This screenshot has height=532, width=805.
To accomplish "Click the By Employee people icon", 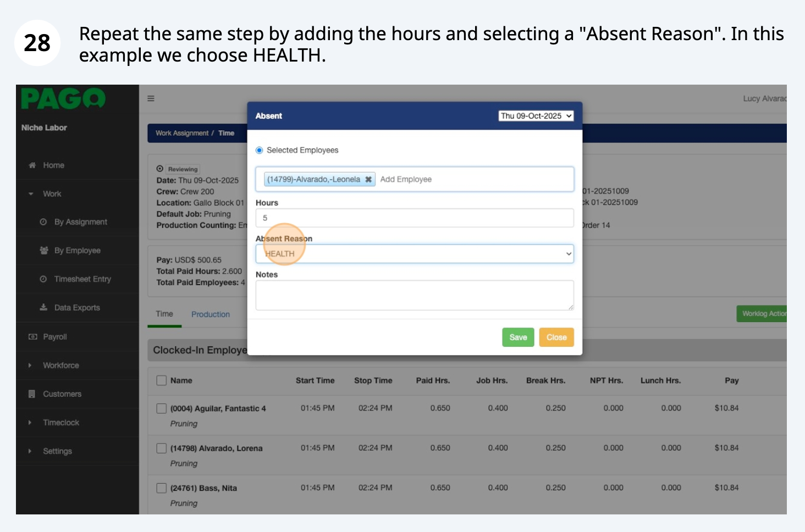I will click(x=43, y=251).
